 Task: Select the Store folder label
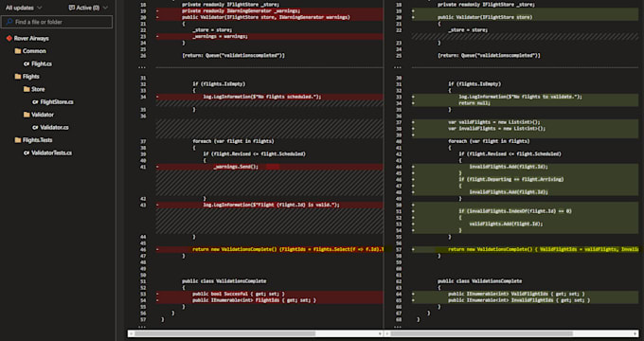[x=38, y=89]
